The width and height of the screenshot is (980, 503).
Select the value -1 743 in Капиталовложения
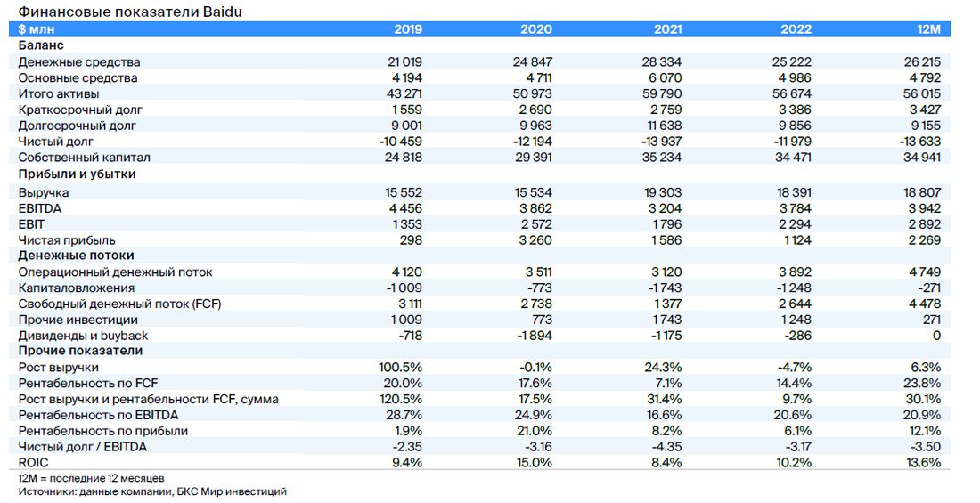[664, 288]
